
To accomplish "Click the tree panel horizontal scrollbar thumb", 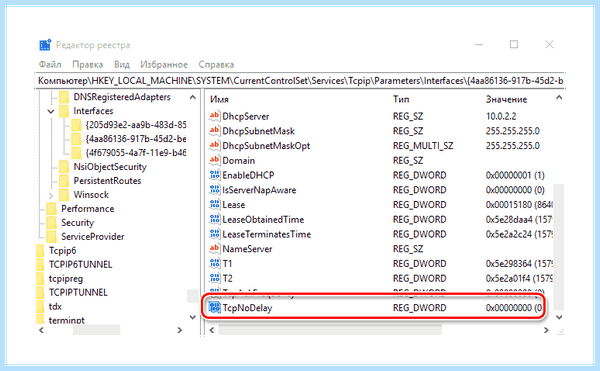I will coord(96,330).
